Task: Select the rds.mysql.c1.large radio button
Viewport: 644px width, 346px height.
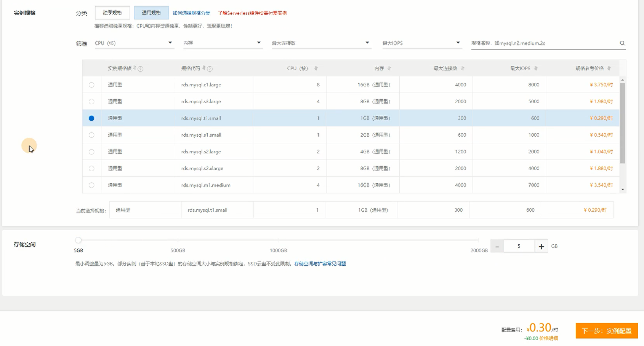Action: pyautogui.click(x=91, y=85)
